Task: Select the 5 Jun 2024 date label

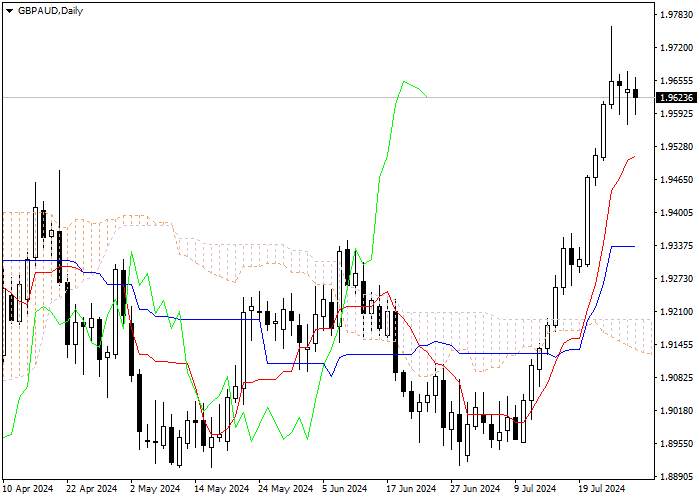Action: point(346,489)
